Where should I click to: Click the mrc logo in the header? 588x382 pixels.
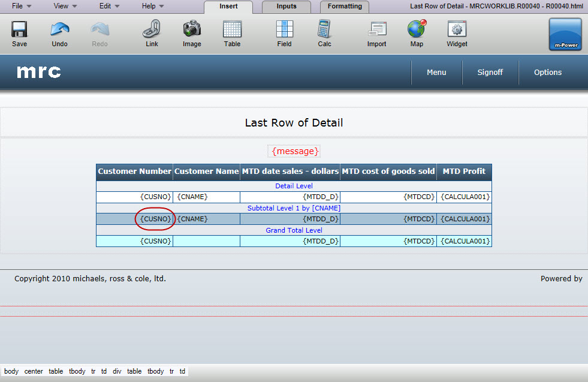(38, 72)
